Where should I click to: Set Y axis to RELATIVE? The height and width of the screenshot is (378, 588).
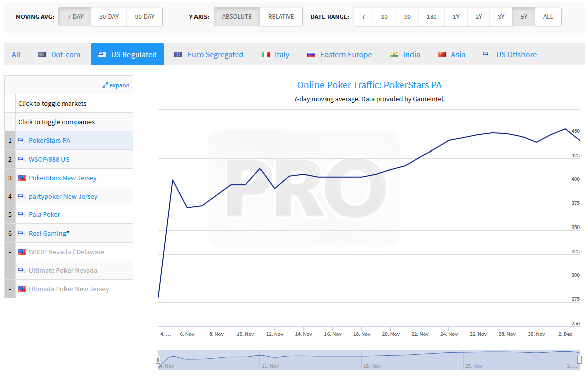click(x=281, y=17)
